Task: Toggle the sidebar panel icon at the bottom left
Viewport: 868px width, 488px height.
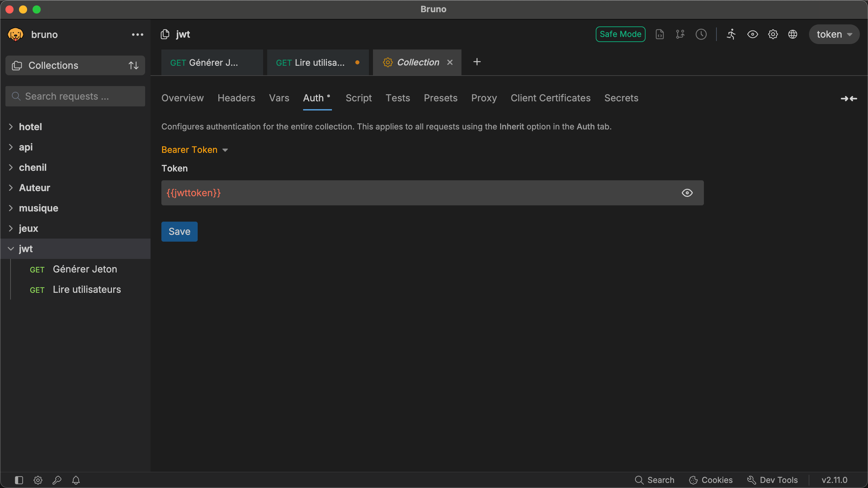Action: coord(19,480)
